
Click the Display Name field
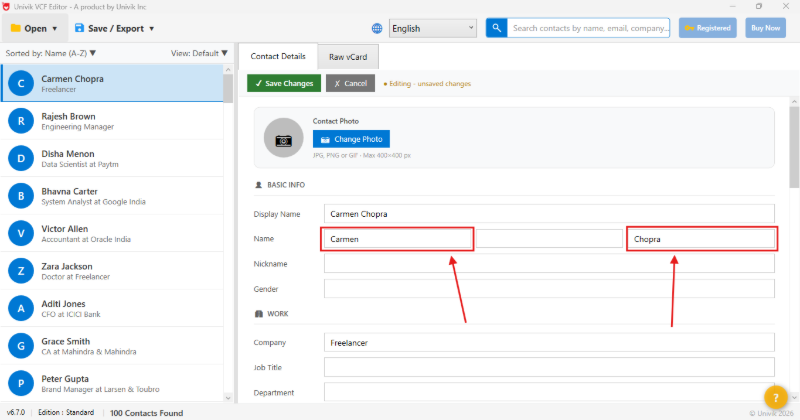point(549,214)
